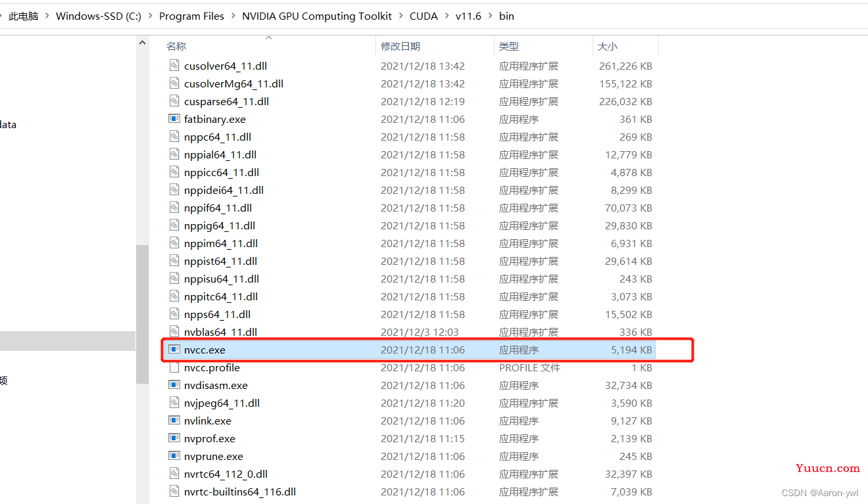Click the 2021/12/3 12:03 date cell
Screen dimensions: 868x504
[x=420, y=332]
